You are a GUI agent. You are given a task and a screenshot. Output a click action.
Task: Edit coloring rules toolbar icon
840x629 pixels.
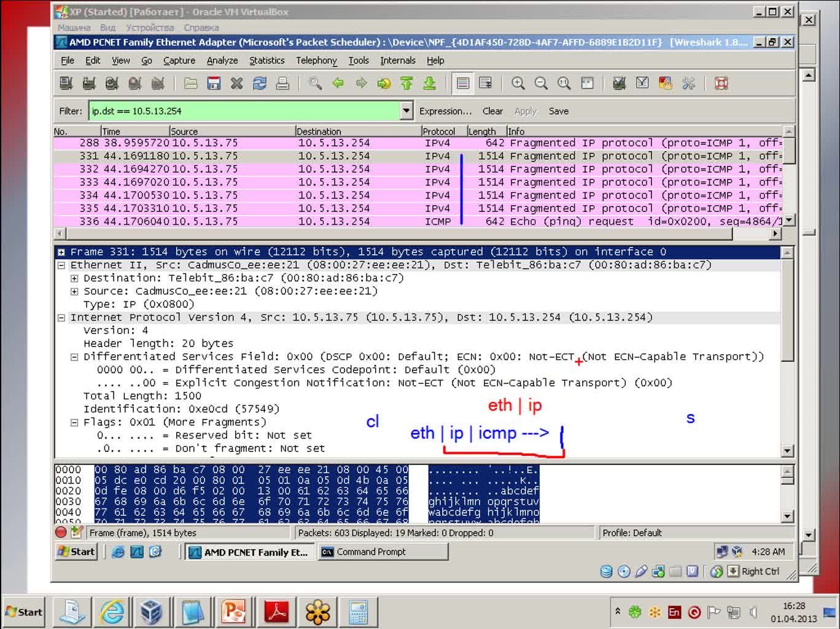(665, 83)
